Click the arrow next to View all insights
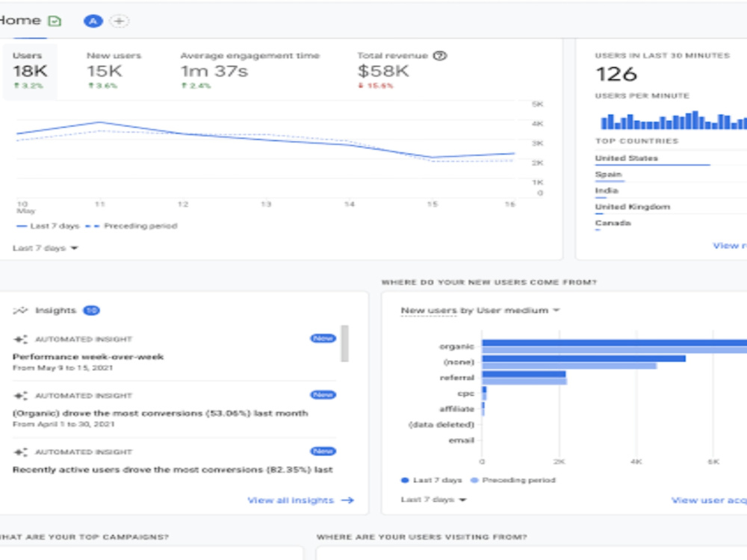This screenshot has height=560, width=747. pyautogui.click(x=348, y=500)
